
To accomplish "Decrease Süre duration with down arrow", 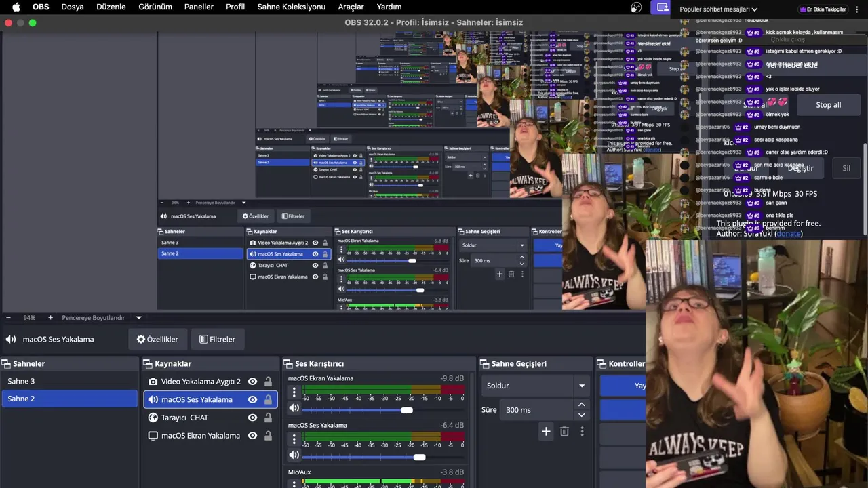I will [x=581, y=415].
